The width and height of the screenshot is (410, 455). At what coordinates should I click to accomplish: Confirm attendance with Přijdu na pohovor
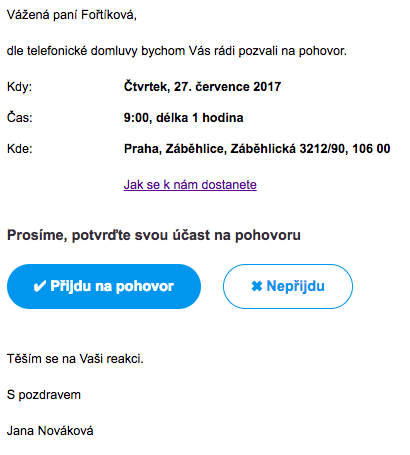point(104,286)
